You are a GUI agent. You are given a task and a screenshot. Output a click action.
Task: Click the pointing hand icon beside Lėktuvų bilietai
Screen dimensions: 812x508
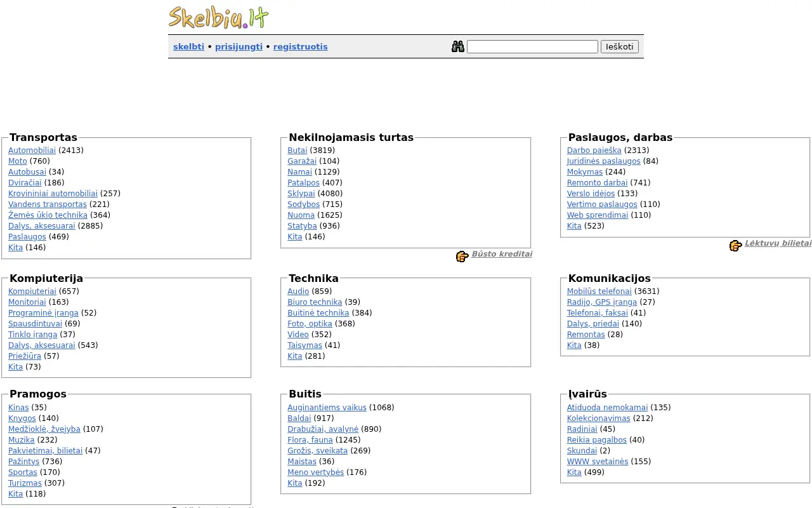[736, 245]
